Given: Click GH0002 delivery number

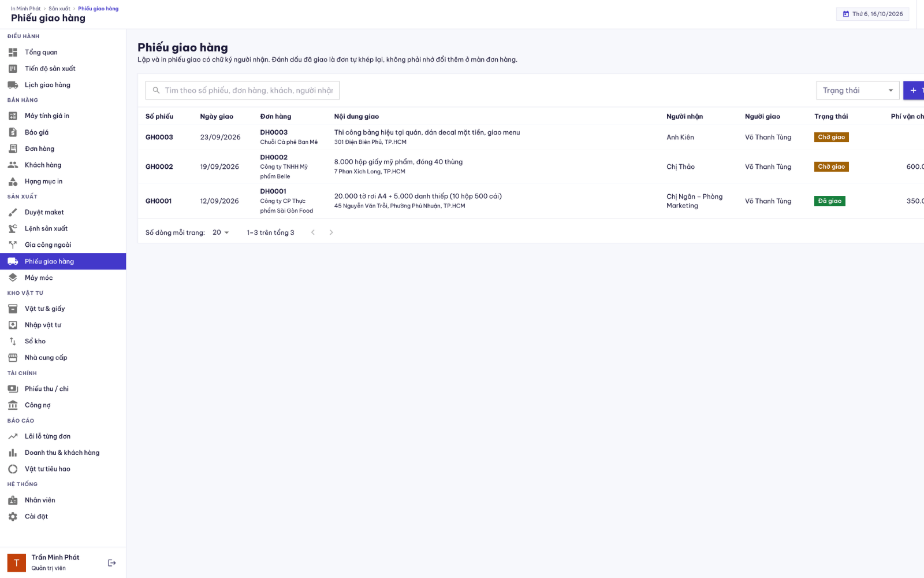Looking at the screenshot, I should [x=159, y=166].
